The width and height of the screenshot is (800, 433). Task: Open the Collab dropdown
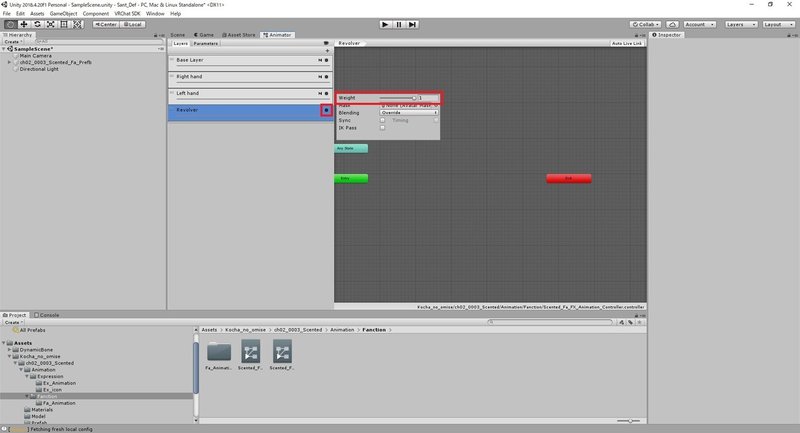645,24
